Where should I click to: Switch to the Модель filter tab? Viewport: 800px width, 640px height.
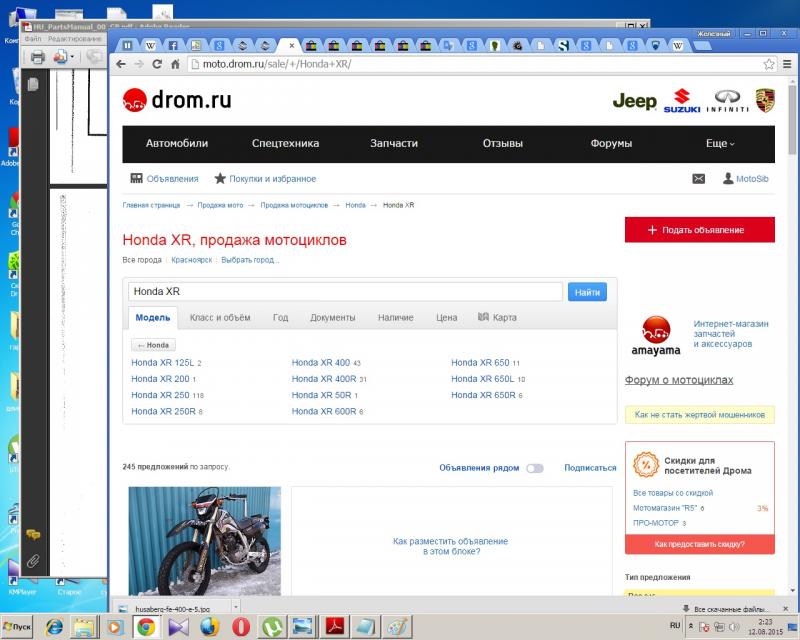tap(153, 317)
